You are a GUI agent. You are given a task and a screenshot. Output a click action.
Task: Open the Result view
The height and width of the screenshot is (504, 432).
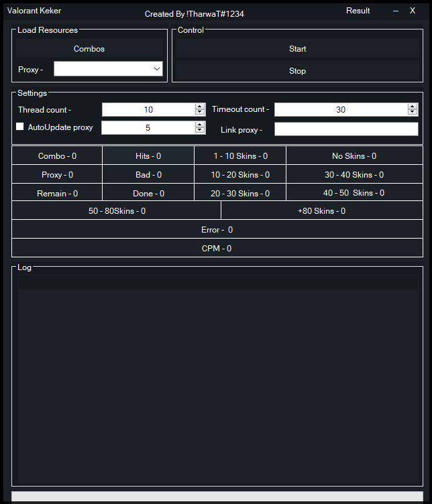click(x=358, y=11)
